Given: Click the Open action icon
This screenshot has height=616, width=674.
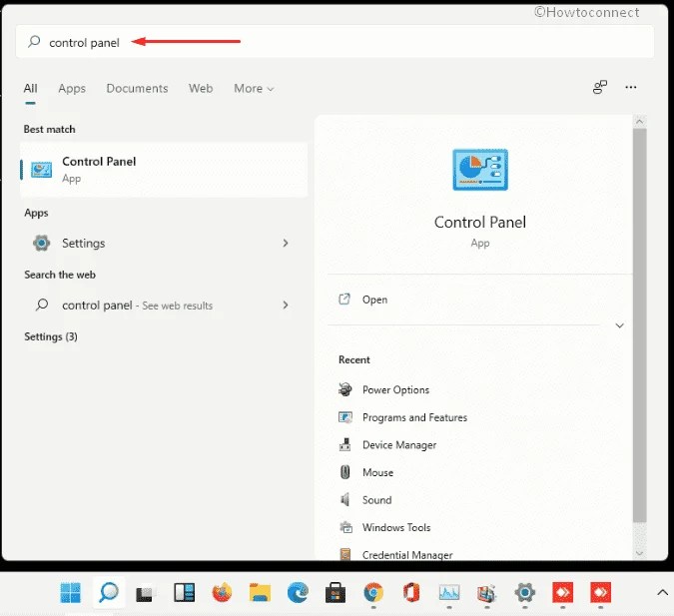Looking at the screenshot, I should pyautogui.click(x=344, y=300).
